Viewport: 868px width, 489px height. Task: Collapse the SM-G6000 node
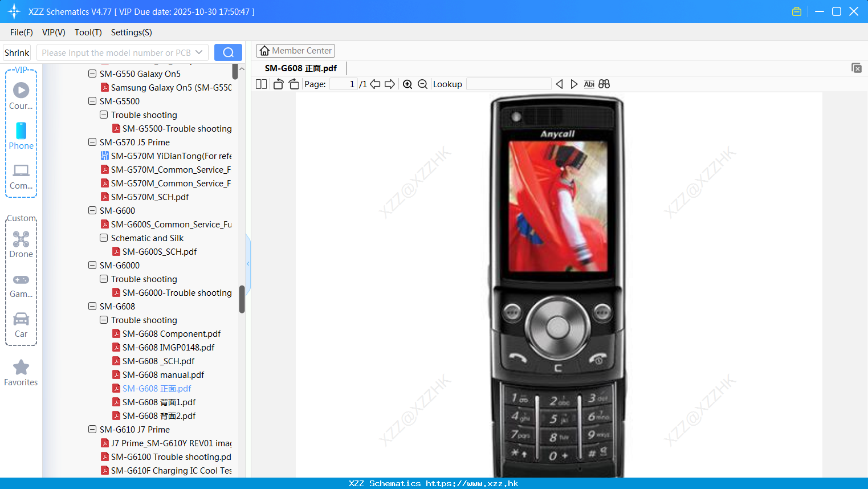pos(92,265)
